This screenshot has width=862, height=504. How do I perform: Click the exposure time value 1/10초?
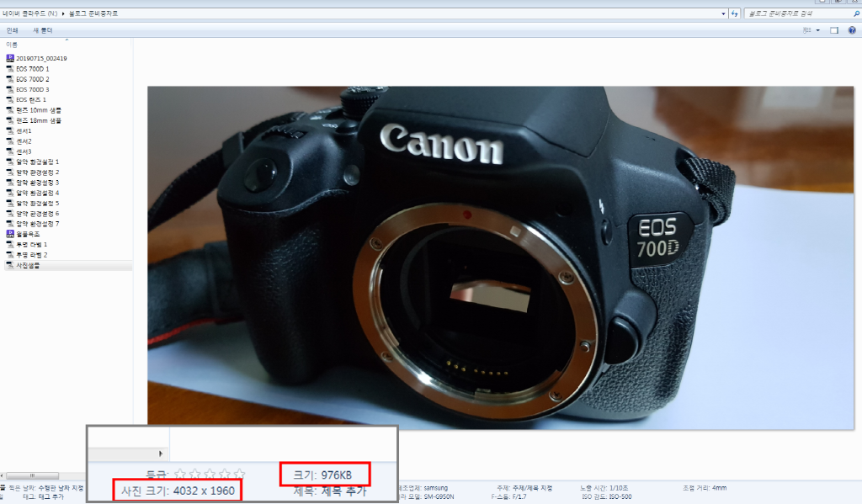pos(618,488)
